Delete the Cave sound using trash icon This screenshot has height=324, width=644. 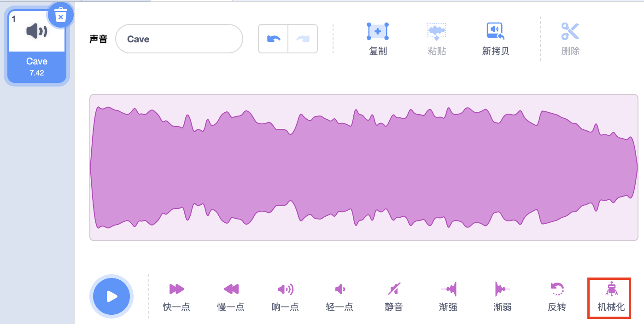coord(60,16)
